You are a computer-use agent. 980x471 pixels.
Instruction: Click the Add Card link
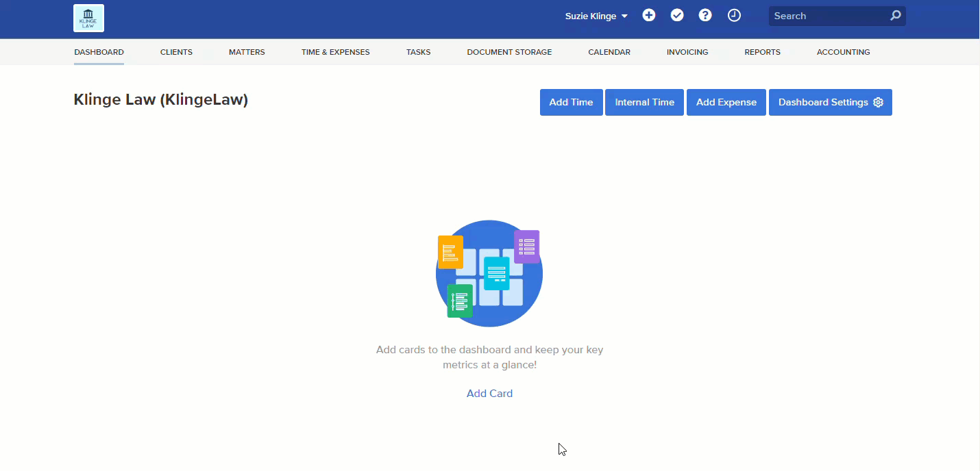[489, 394]
